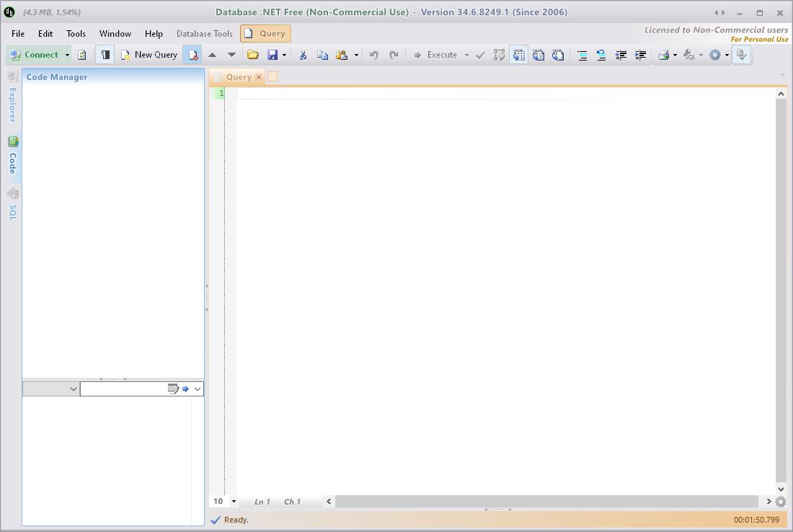The width and height of the screenshot is (793, 532).
Task: Click the gear settings icon in toolbar
Action: [714, 55]
